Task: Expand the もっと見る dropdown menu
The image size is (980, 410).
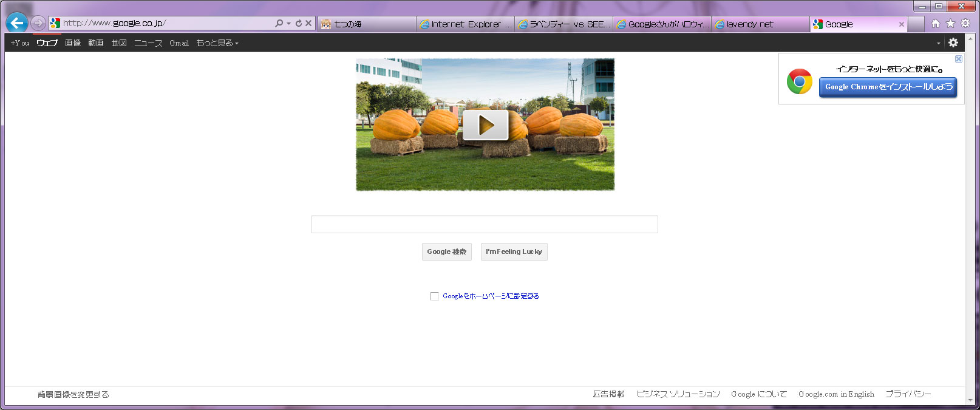Action: click(x=217, y=43)
